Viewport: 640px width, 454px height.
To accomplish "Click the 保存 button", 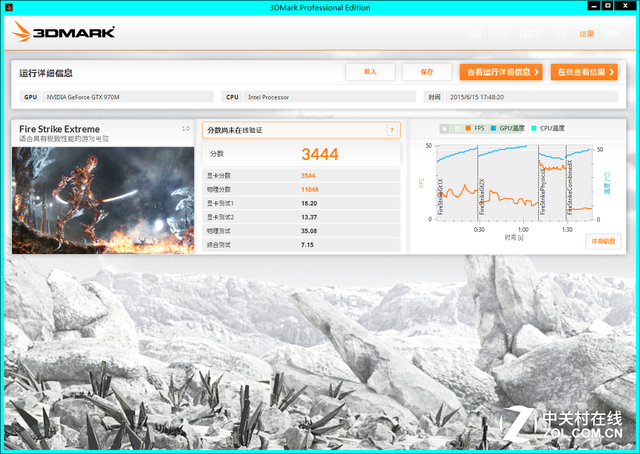I will [x=427, y=72].
